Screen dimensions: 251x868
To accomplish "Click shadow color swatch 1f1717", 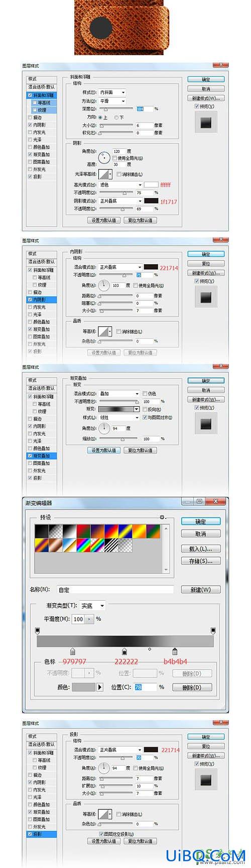I will (151, 201).
